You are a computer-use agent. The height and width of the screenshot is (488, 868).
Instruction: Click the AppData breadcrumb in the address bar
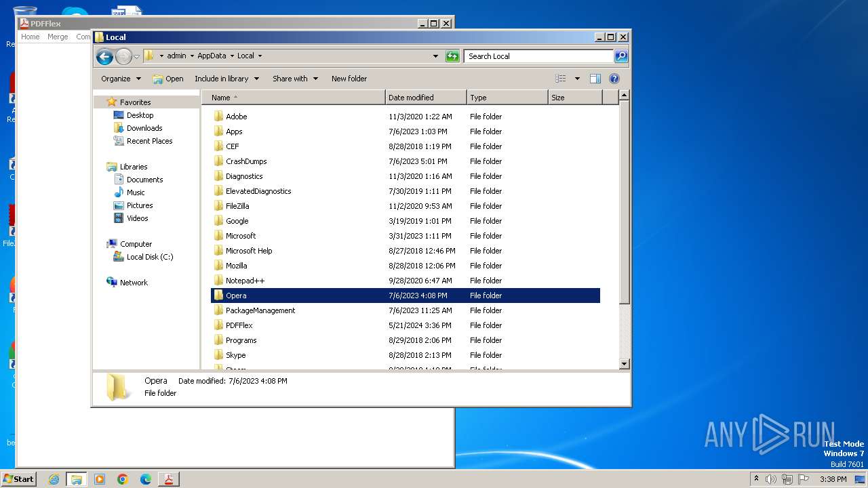pos(212,56)
